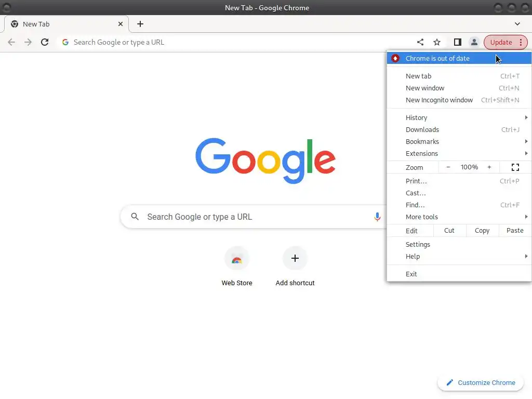532x399 pixels.
Task: Click Cut in the Edit row
Action: coord(449,231)
